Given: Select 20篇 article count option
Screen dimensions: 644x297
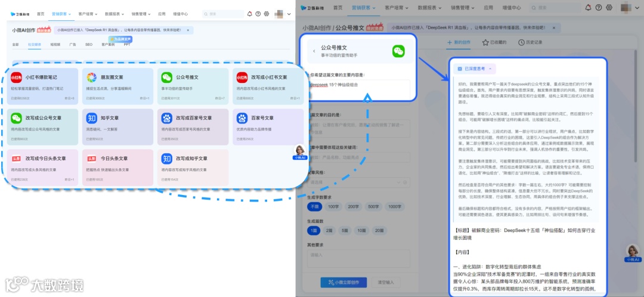Looking at the screenshot, I should pos(379,231).
